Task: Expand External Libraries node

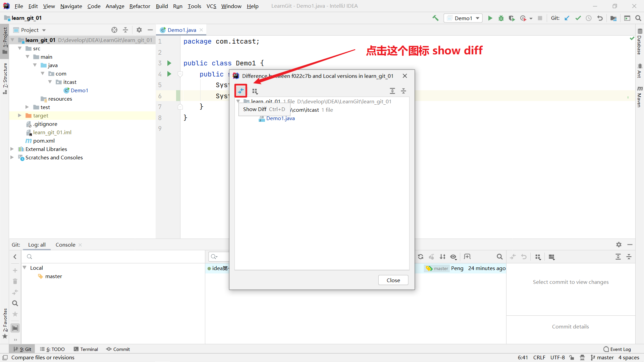Action: 12,149
